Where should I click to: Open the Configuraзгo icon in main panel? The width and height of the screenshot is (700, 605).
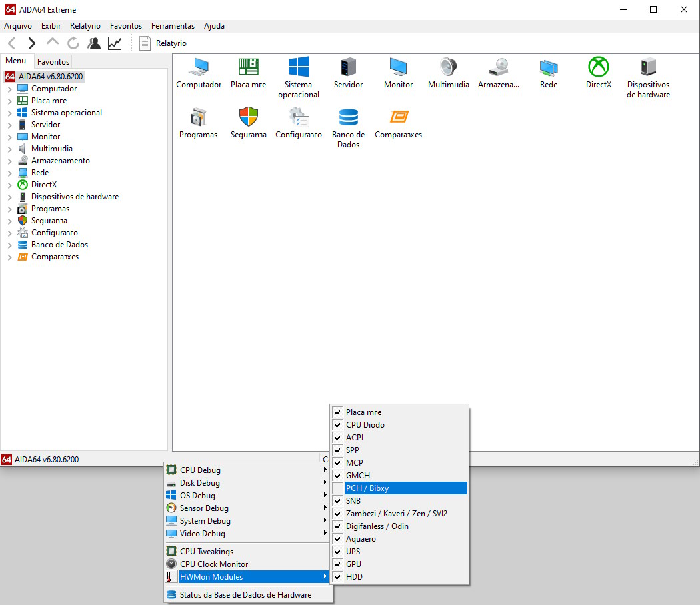coord(299,117)
